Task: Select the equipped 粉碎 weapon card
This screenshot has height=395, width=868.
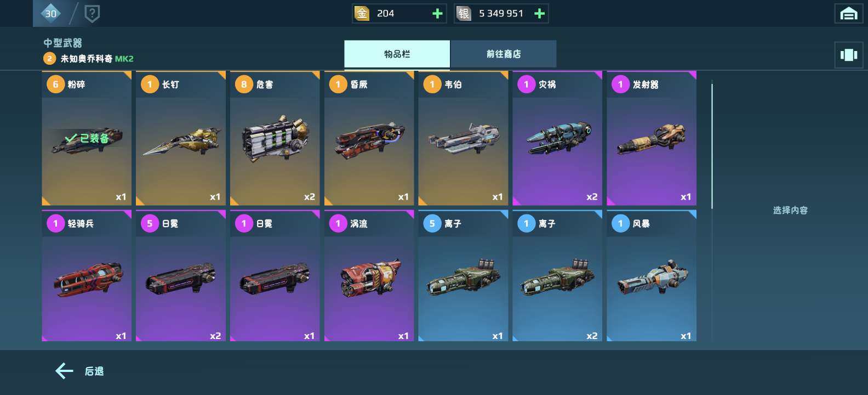Action: point(87,138)
